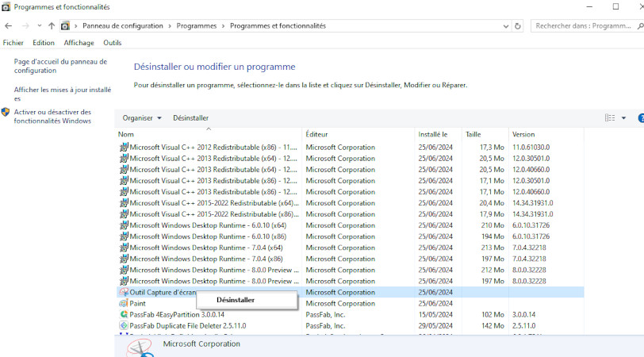
Task: Click Programmes in the breadcrumb path
Action: coord(197,26)
